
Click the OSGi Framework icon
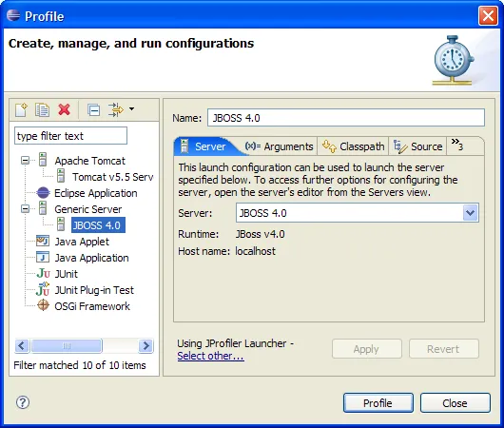[43, 305]
